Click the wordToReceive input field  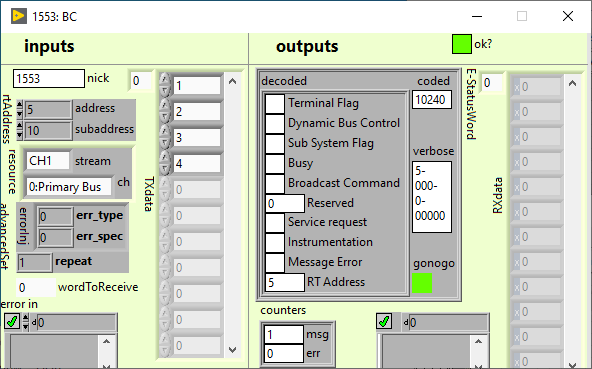(36, 287)
